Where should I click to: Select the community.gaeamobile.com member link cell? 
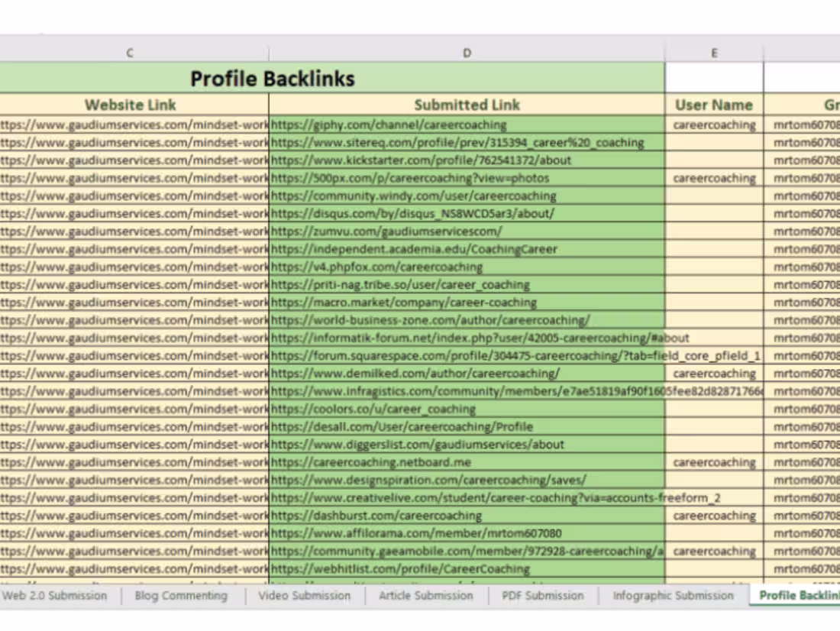coord(467,551)
